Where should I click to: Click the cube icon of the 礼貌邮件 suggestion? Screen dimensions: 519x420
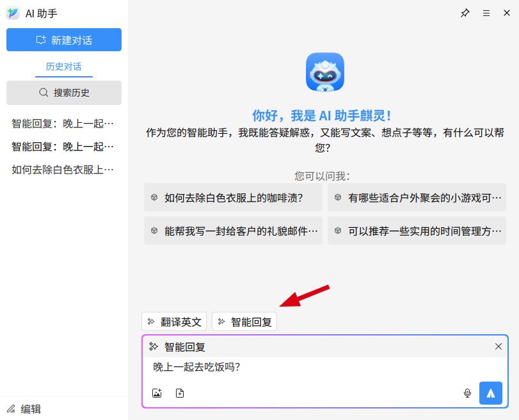point(154,230)
